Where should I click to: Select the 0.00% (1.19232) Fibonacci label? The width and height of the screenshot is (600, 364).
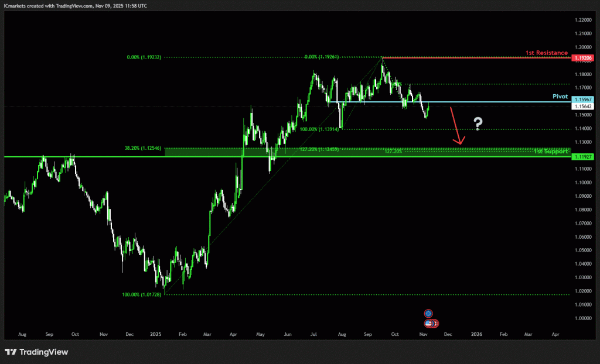click(x=144, y=57)
